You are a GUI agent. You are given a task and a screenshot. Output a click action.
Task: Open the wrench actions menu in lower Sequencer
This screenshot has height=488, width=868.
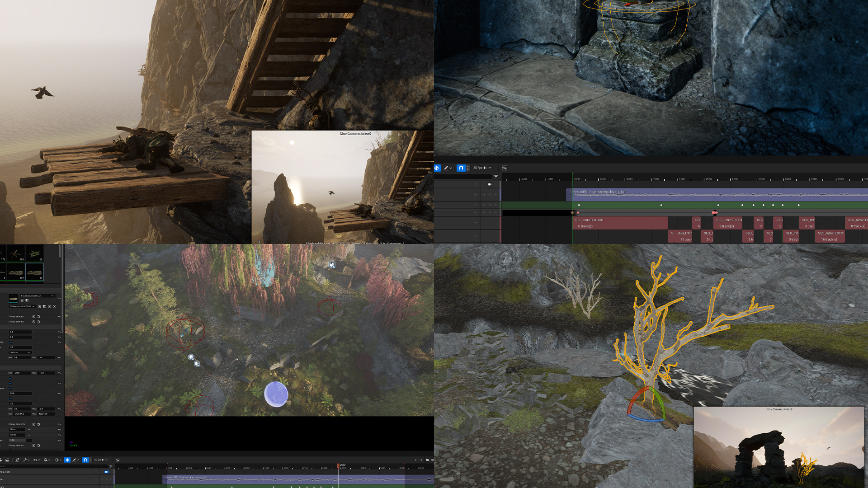pyautogui.click(x=25, y=460)
